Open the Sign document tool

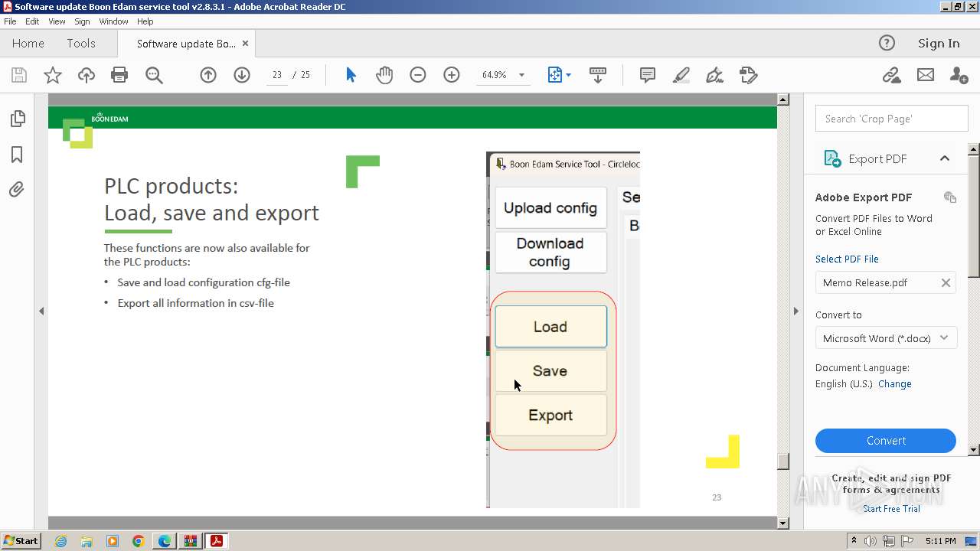pyautogui.click(x=714, y=75)
